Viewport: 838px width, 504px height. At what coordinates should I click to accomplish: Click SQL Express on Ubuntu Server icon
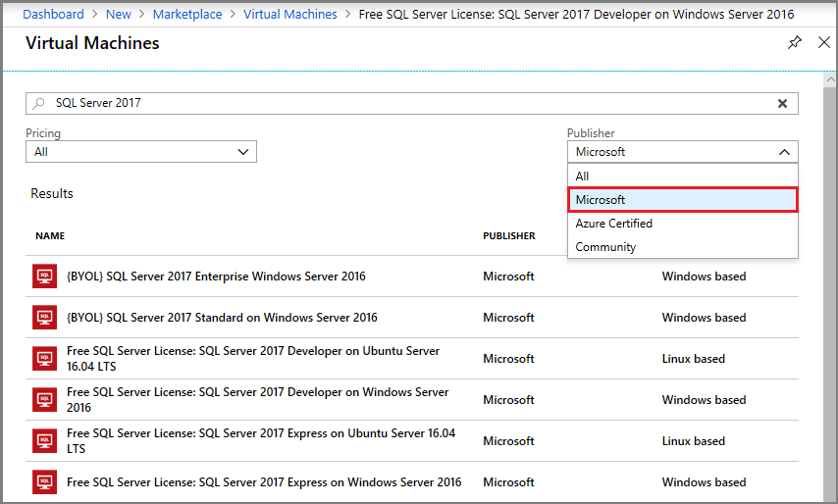(44, 441)
